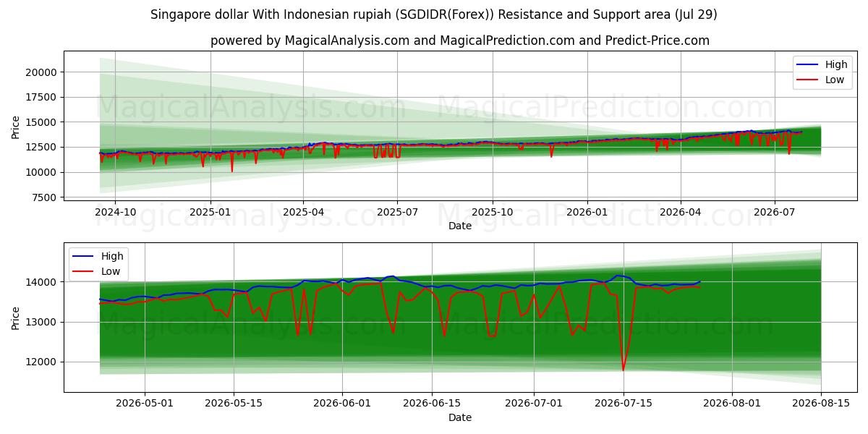Click the 13000 tick on lower chart
This screenshot has height=434, width=868.
point(41,322)
